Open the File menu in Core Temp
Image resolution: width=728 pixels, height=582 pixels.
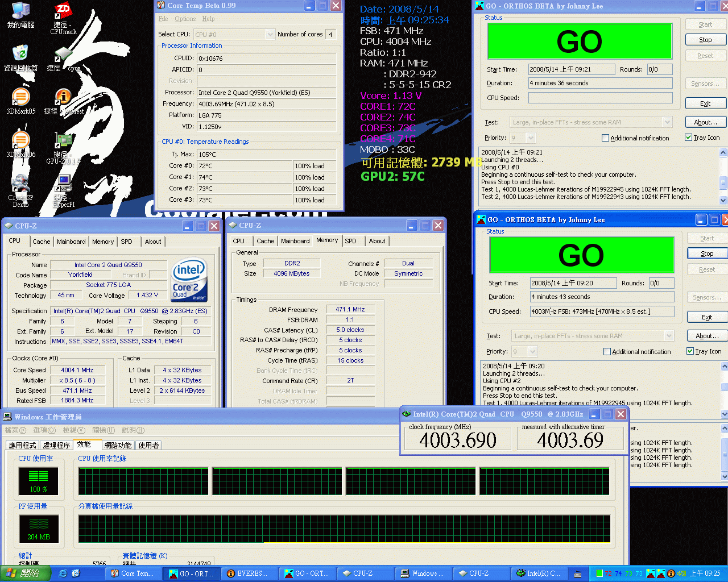[163, 19]
